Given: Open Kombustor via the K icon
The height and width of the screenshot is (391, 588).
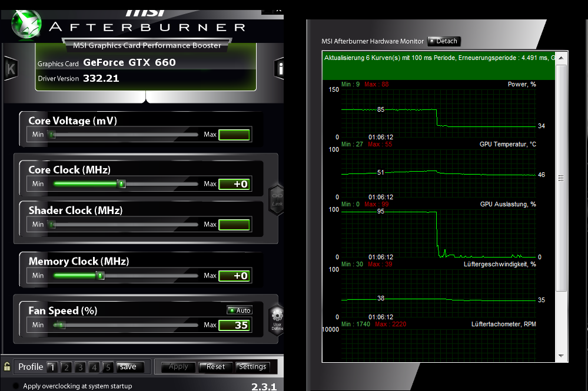Looking at the screenshot, I should [x=11, y=69].
